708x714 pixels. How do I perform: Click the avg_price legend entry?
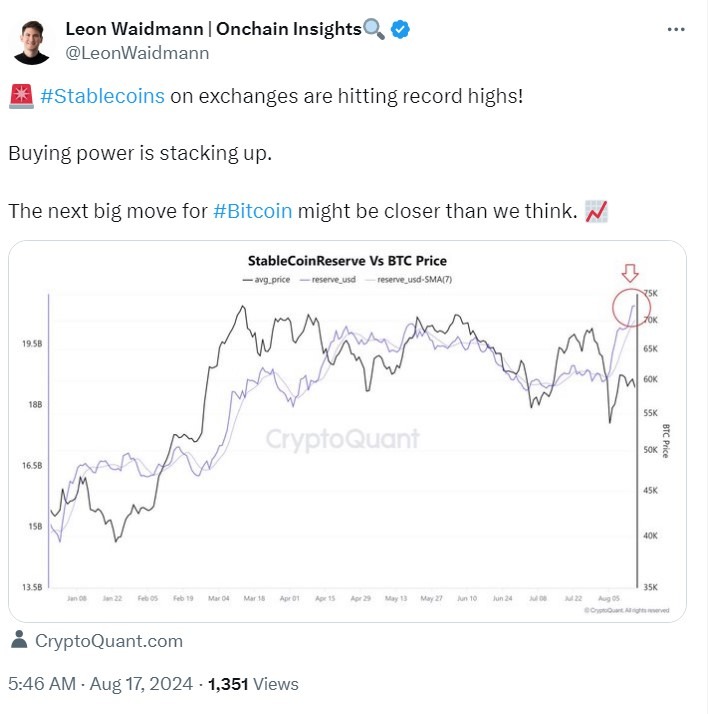pos(265,280)
